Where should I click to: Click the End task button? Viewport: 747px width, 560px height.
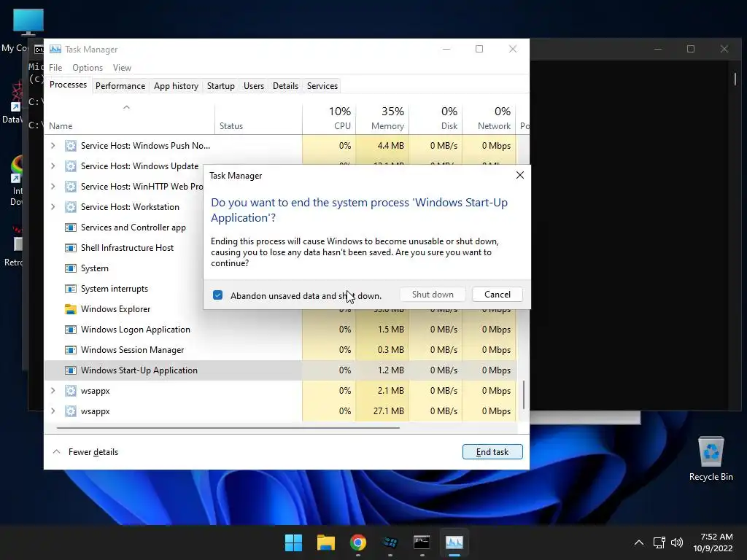[x=492, y=452]
